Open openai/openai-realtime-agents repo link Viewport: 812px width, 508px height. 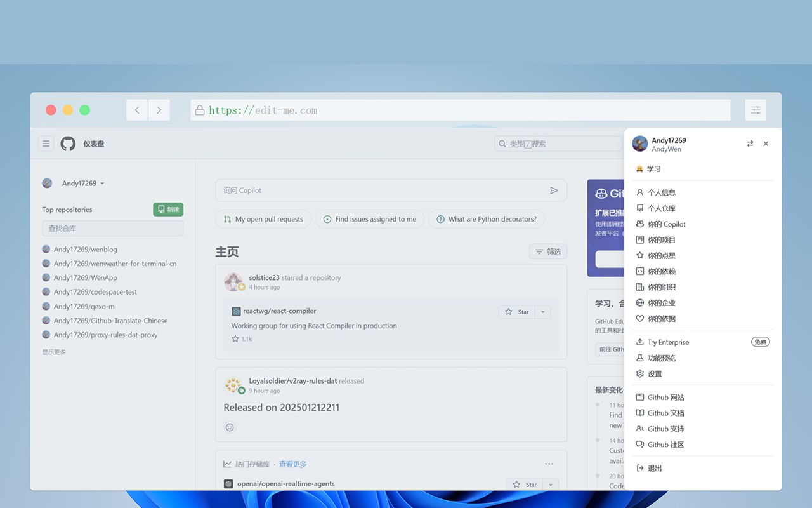click(286, 484)
